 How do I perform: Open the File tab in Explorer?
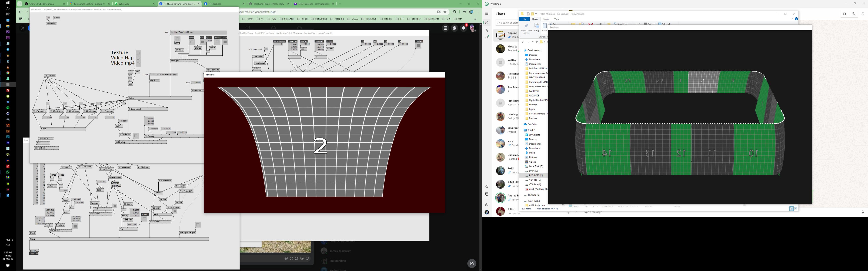coord(524,19)
